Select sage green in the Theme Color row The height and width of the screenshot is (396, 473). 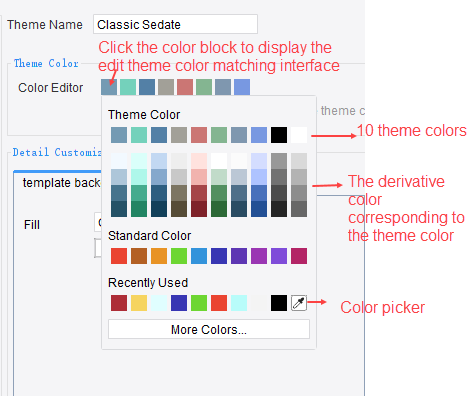pos(219,135)
